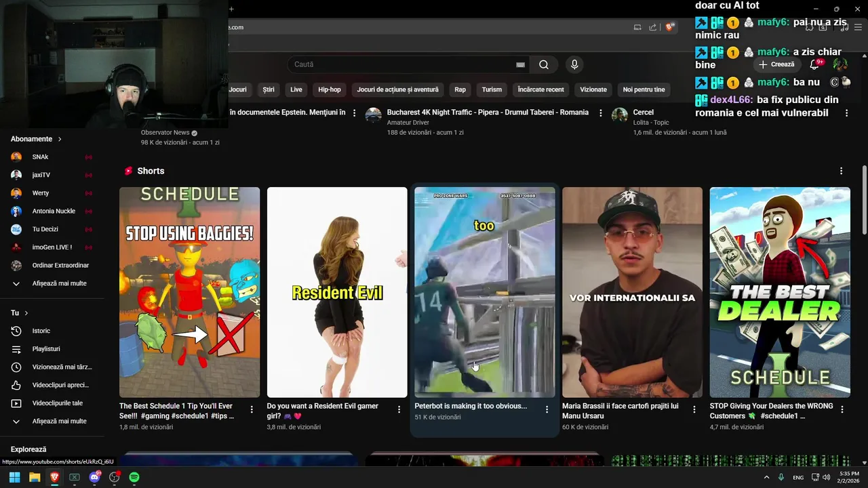Select the Știri filter chip

tap(269, 89)
